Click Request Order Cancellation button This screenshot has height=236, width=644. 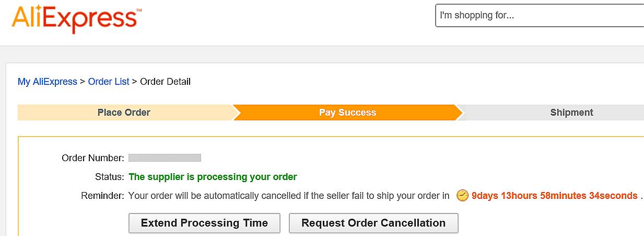[373, 223]
